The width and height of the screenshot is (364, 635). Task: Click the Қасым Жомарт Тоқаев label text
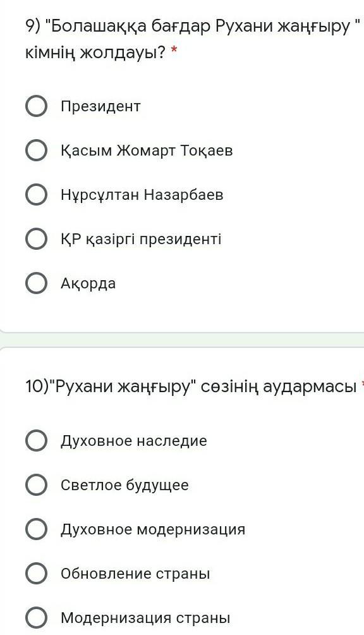point(147,151)
